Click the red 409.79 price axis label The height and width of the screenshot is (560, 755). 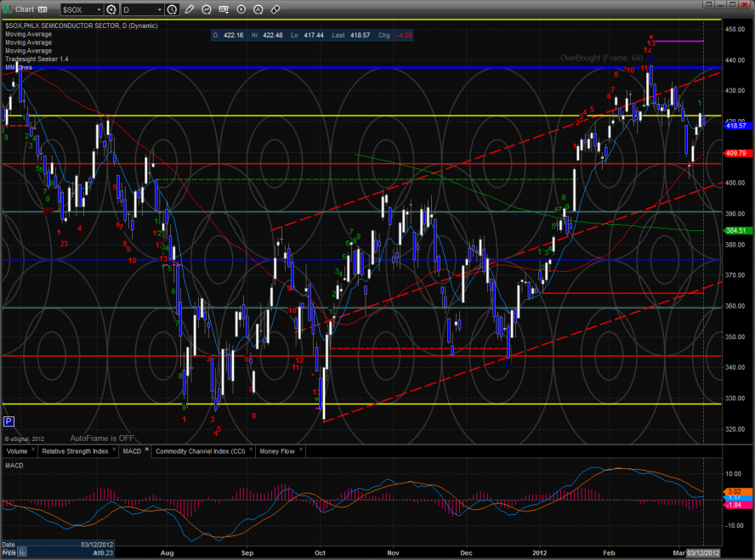click(736, 153)
